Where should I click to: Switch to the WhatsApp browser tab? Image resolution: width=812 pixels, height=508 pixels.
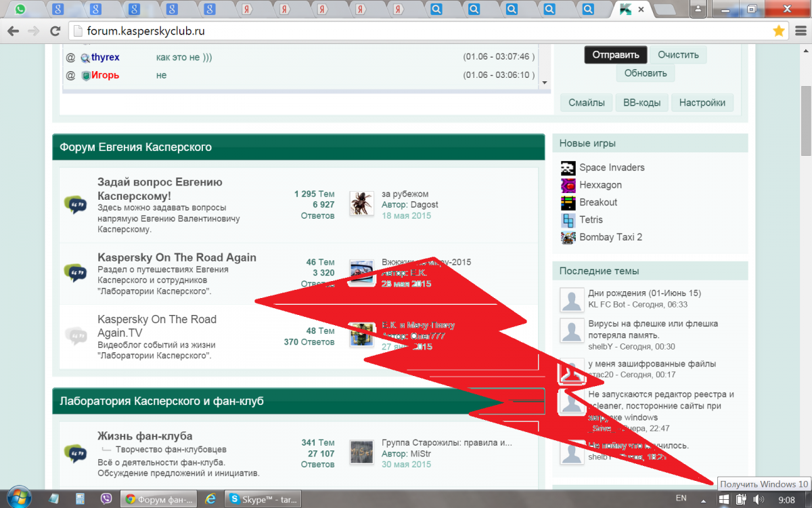[20, 9]
